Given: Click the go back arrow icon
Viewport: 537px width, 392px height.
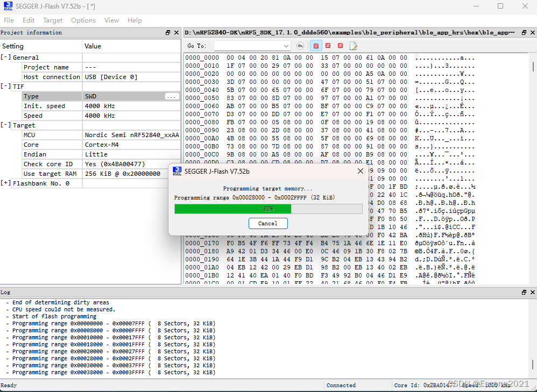Looking at the screenshot, I should 300,46.
